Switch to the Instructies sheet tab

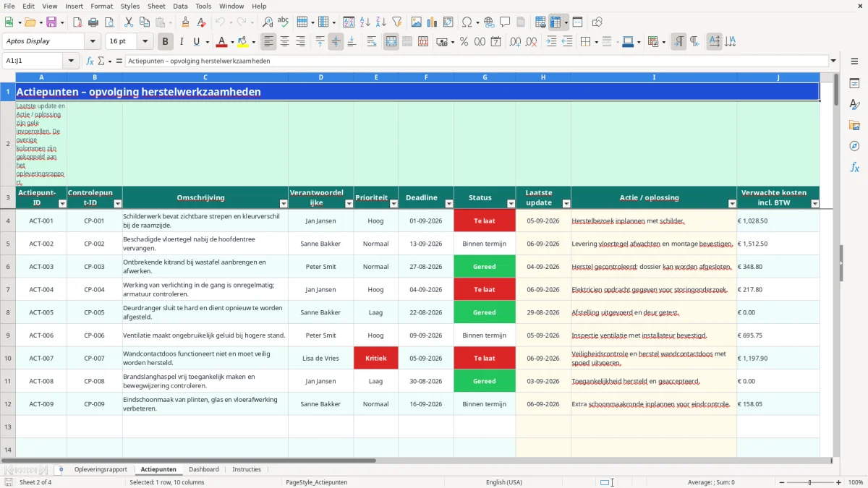247,470
